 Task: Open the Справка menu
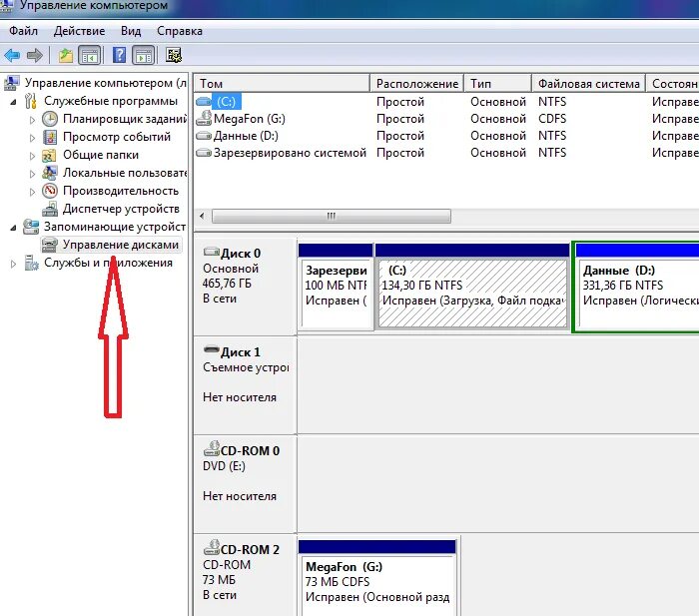point(179,31)
